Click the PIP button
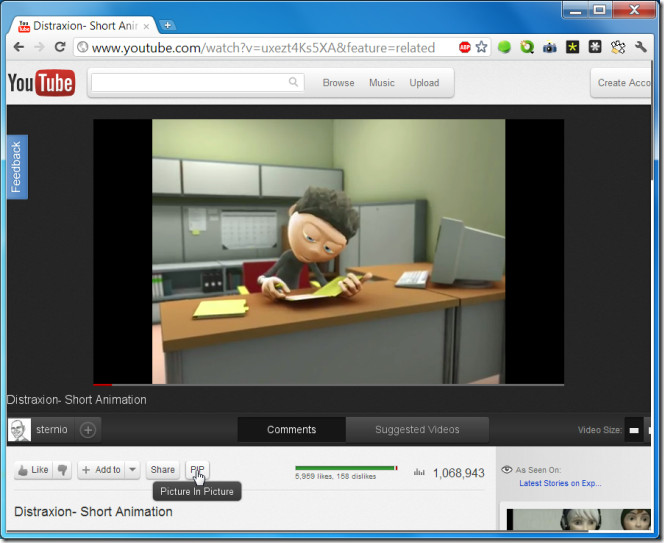The height and width of the screenshot is (543, 664). point(197,470)
